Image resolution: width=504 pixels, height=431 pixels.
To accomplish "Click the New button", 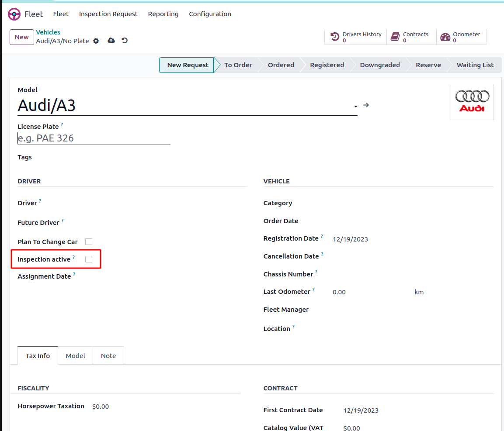I will pyautogui.click(x=21, y=37).
